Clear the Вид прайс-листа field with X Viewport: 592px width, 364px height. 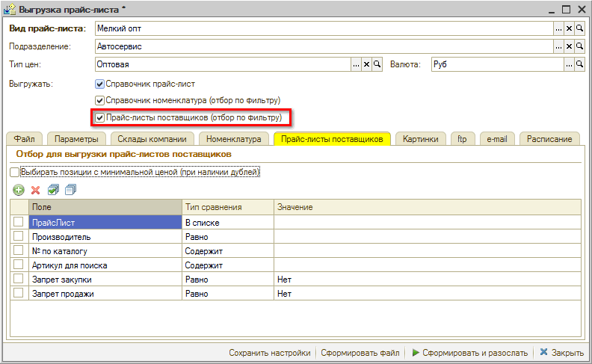tap(569, 28)
